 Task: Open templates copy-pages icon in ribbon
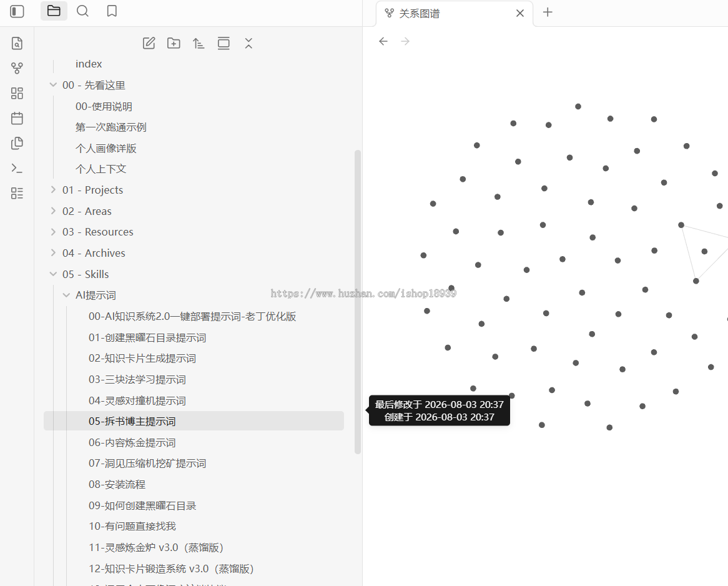tap(17, 143)
